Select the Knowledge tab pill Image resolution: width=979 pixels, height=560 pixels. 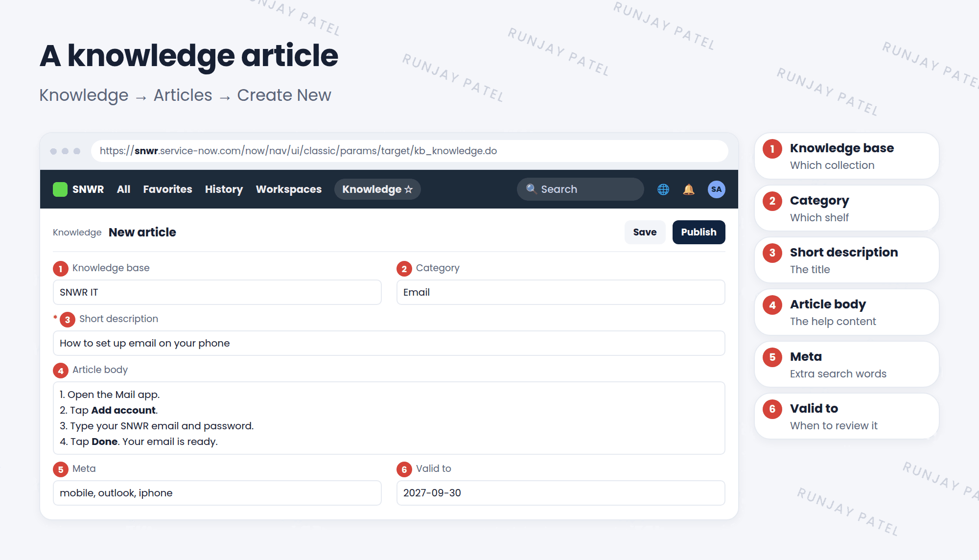377,189
